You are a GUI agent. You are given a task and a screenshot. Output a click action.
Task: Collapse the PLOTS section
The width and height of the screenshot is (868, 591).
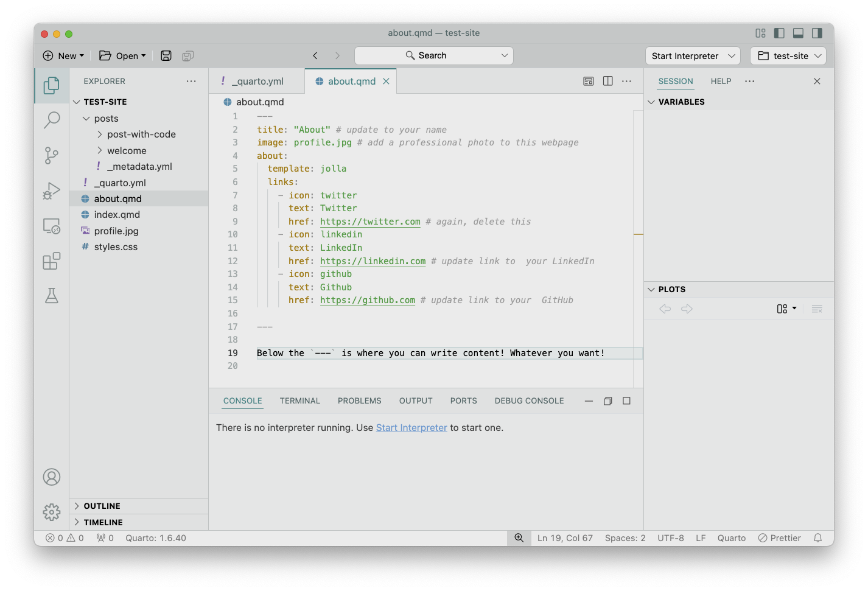739,289
